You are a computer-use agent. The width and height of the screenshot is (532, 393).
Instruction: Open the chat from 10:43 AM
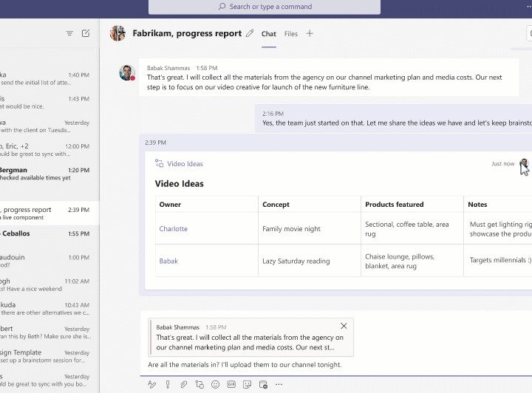point(50,308)
